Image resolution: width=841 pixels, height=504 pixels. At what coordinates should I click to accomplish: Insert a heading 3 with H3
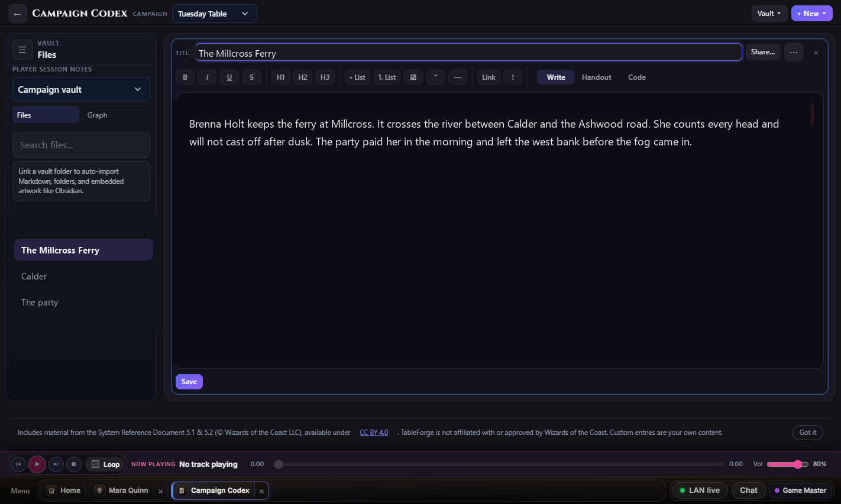click(325, 77)
